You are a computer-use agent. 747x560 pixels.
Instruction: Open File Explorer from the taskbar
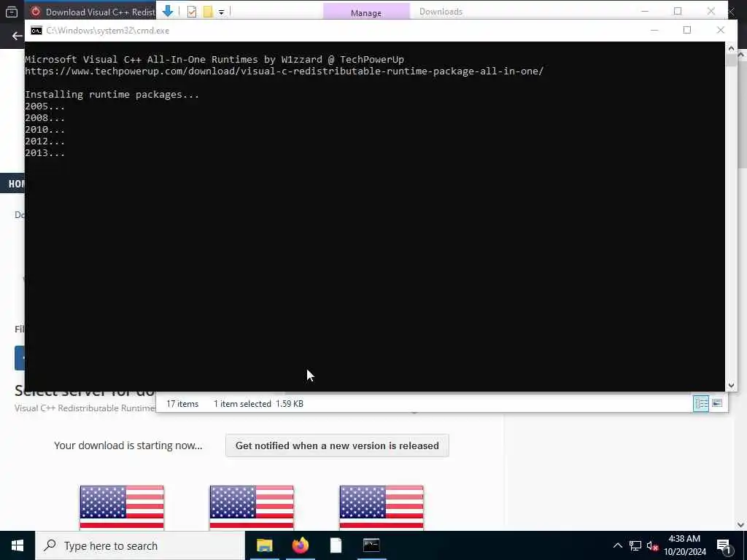(264, 545)
